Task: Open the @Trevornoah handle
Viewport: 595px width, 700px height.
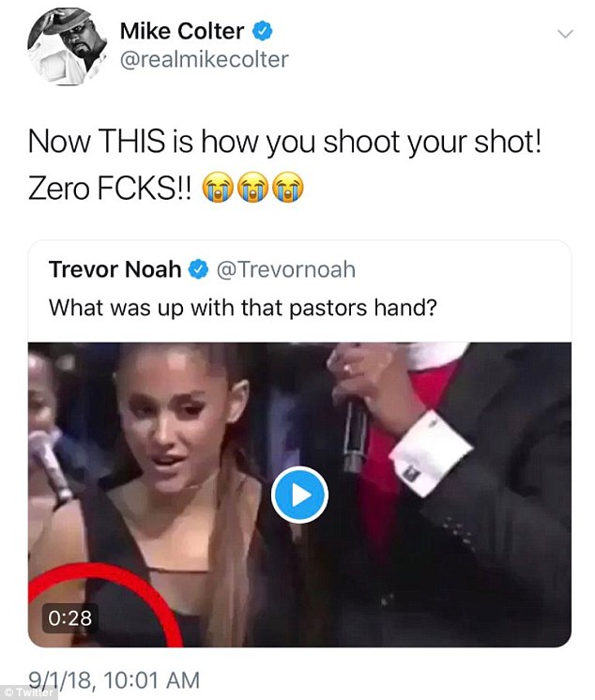Action: tap(285, 270)
